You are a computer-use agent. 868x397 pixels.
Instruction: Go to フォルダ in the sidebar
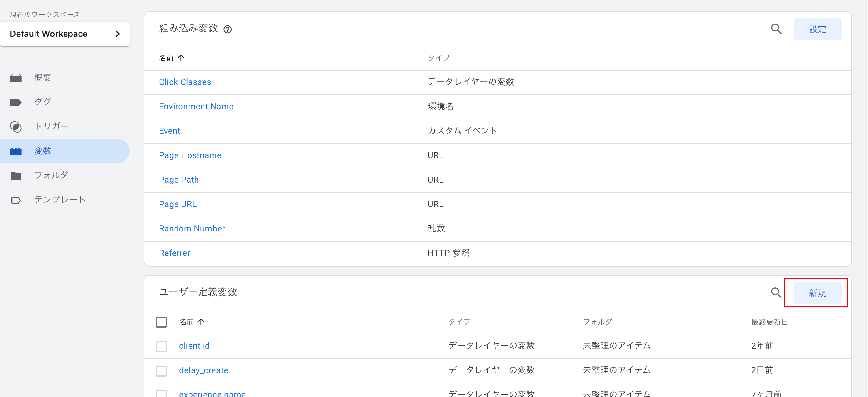pos(52,175)
